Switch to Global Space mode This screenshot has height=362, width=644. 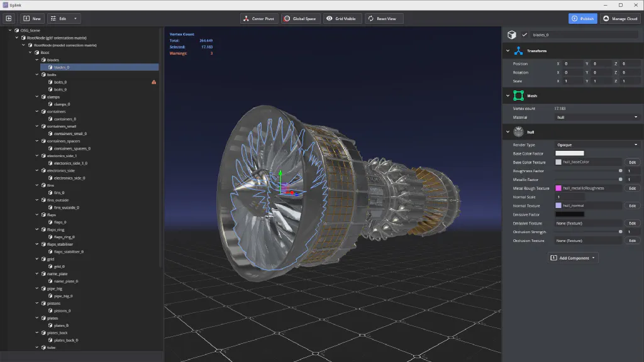pyautogui.click(x=299, y=19)
